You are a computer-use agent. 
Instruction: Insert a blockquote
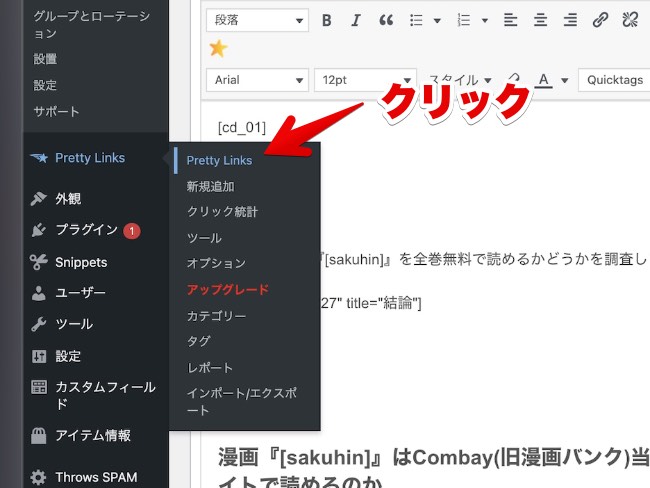(x=386, y=20)
